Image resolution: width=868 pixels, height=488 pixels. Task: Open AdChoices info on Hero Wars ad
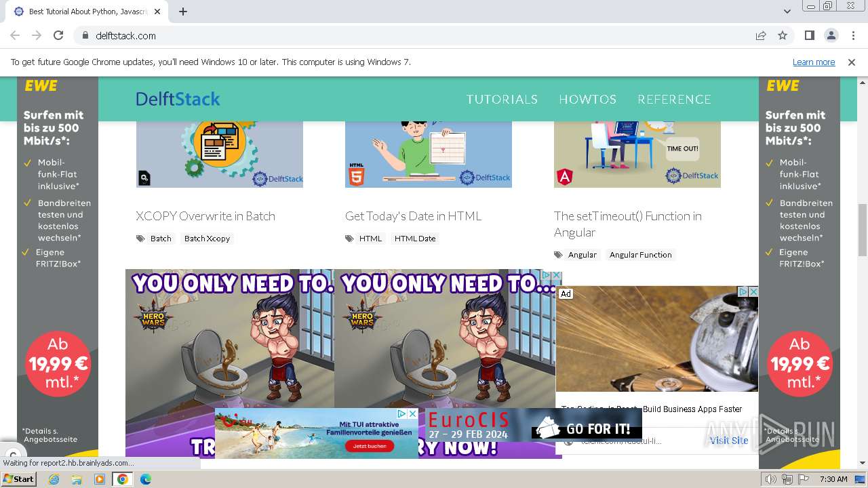(547, 276)
